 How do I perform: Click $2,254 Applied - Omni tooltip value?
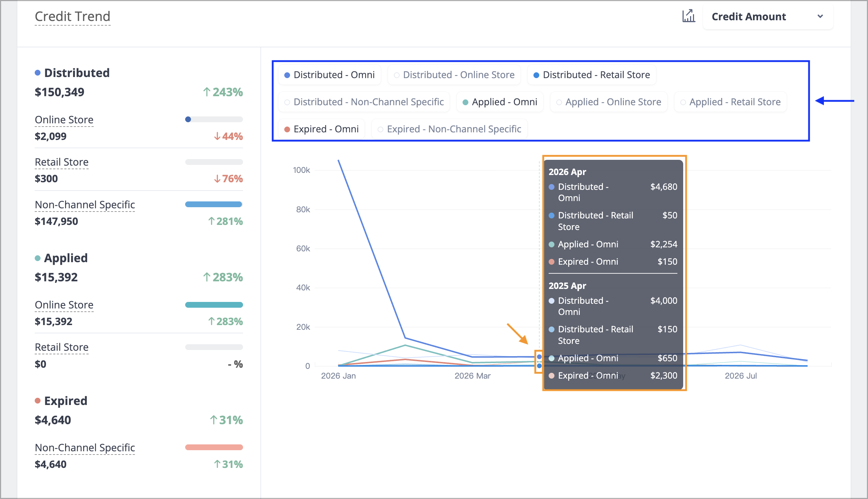tap(664, 244)
